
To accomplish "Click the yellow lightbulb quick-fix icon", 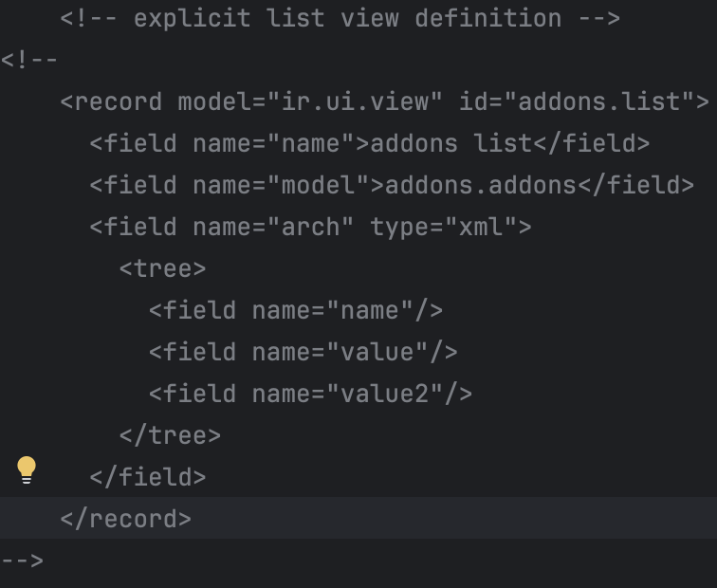I will [x=26, y=469].
